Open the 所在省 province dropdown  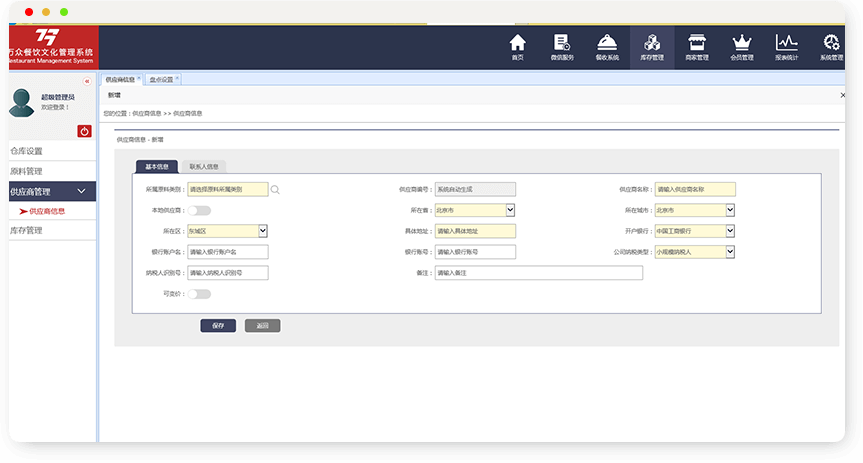510,210
